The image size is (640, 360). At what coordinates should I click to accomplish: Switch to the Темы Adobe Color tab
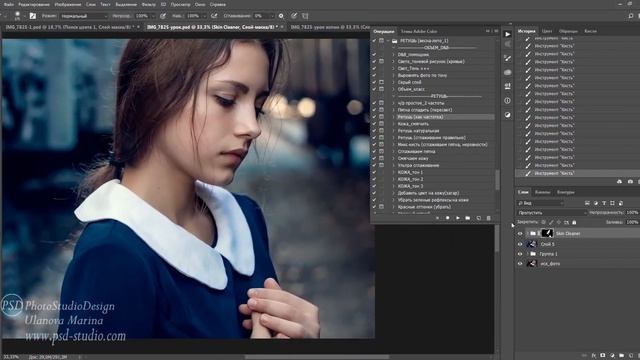[x=419, y=31]
